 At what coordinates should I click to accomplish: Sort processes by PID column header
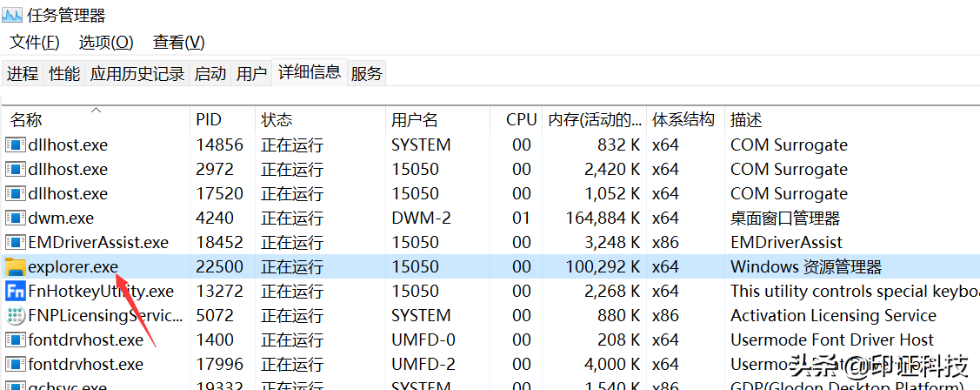point(209,120)
